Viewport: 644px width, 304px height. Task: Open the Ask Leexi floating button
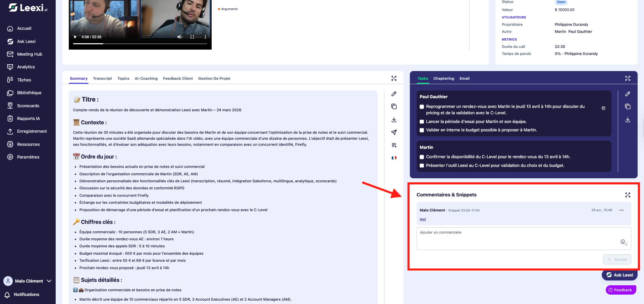tap(620, 275)
